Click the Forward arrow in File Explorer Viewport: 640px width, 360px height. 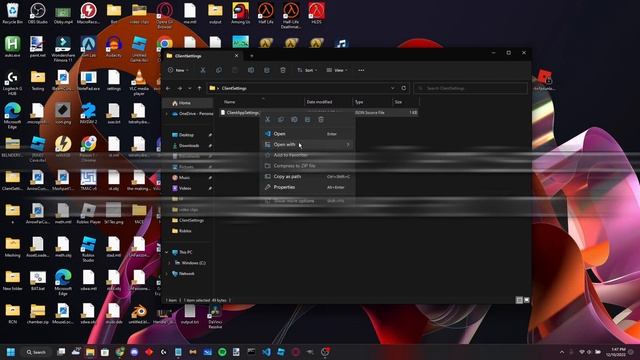[180, 88]
